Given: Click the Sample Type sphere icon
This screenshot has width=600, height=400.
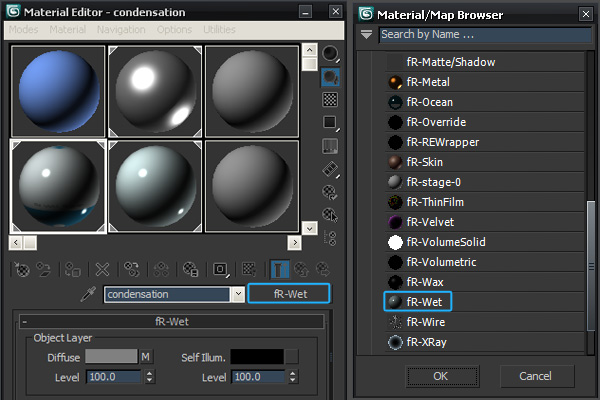Looking at the screenshot, I should (x=330, y=54).
